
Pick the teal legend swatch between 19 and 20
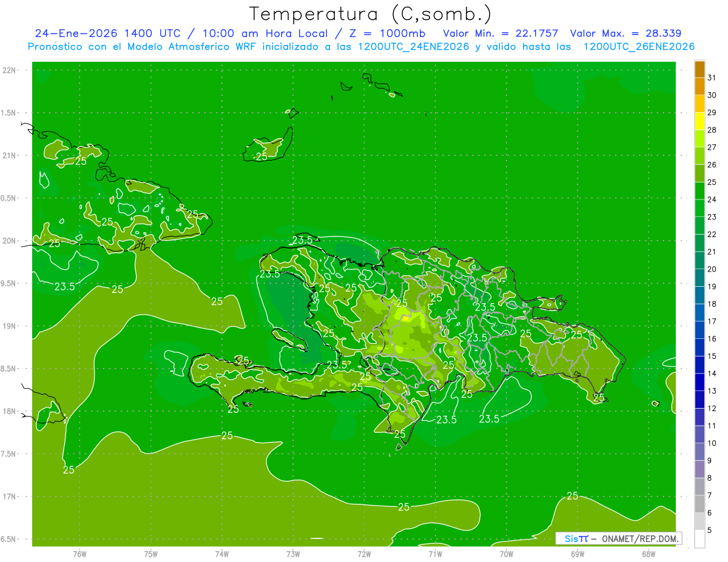point(699,278)
